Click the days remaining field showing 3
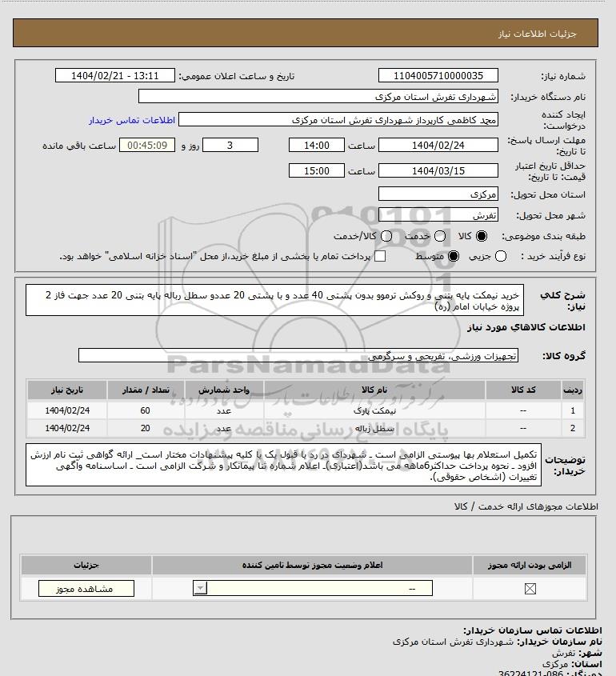 point(230,146)
